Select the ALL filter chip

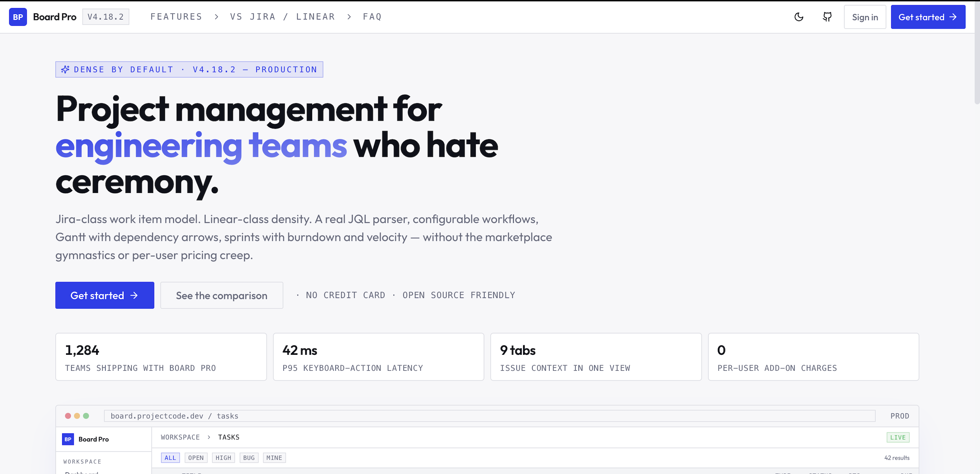[170, 458]
